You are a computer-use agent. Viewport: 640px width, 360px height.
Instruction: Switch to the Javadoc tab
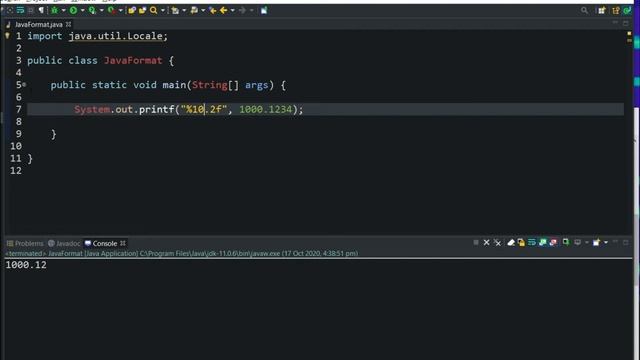64,243
